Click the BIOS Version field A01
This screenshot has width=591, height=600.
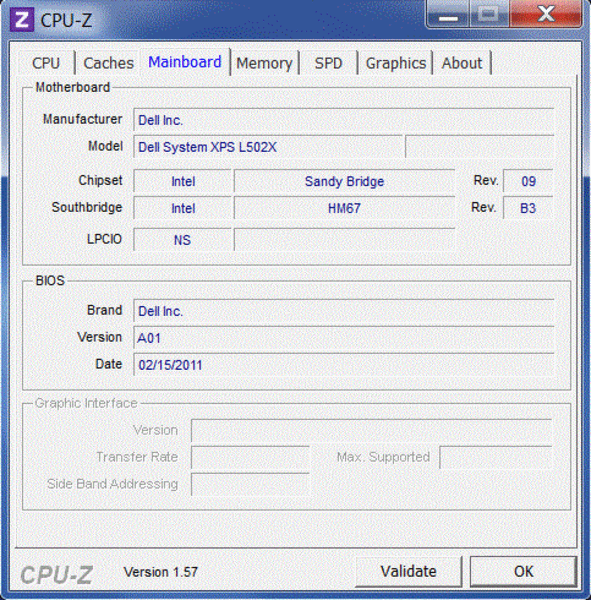coord(343,338)
